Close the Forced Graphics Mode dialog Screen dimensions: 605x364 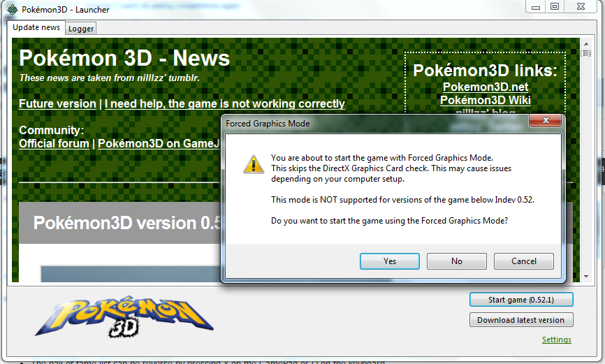click(546, 123)
